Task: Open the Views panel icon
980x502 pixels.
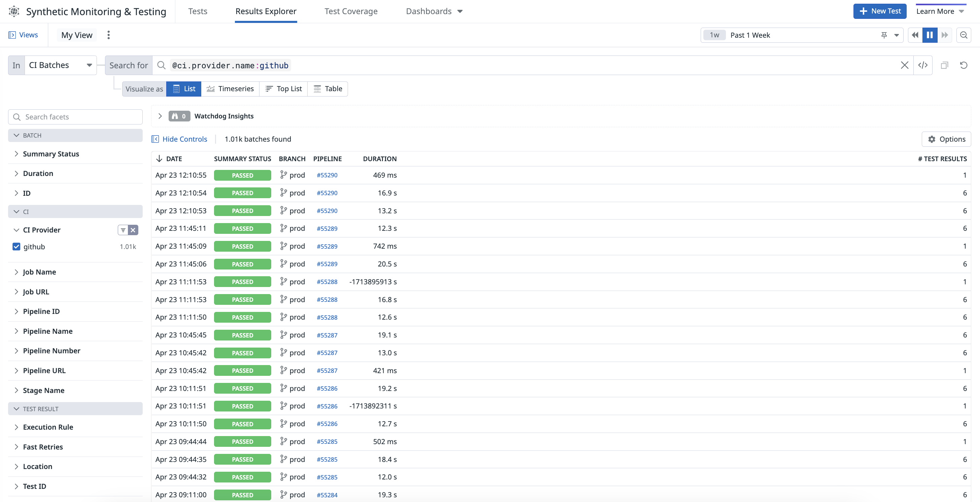Action: (x=12, y=35)
